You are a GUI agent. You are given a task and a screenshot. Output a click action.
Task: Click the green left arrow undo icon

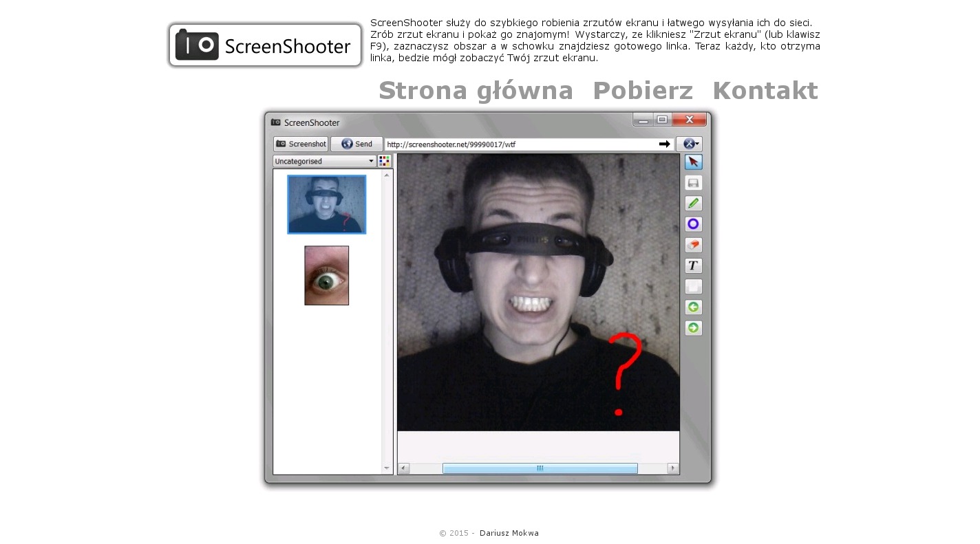693,307
